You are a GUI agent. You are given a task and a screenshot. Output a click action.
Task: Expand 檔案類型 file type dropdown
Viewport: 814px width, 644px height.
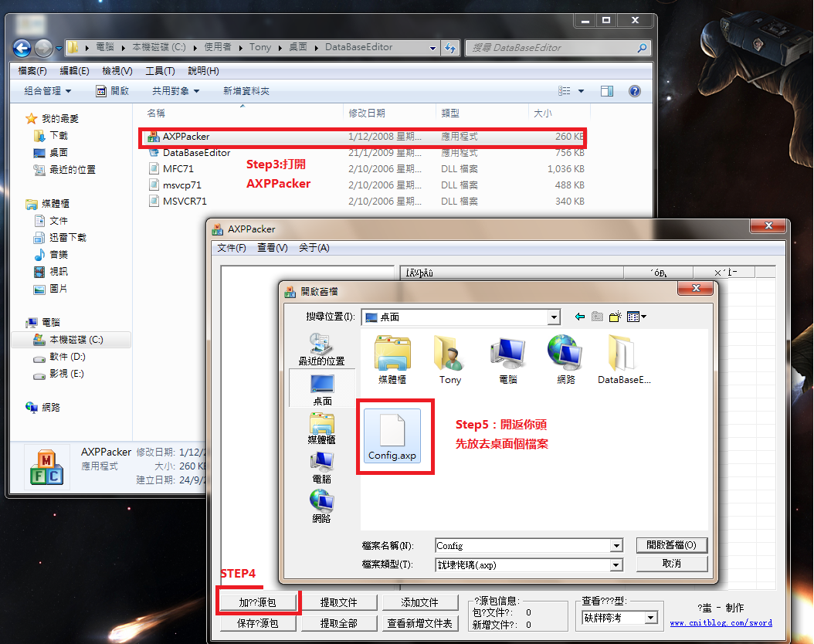pos(616,565)
